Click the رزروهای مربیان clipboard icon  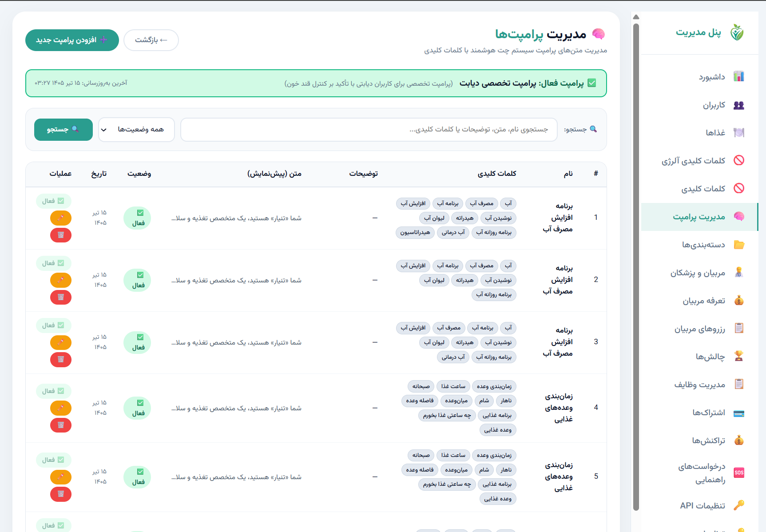(739, 328)
